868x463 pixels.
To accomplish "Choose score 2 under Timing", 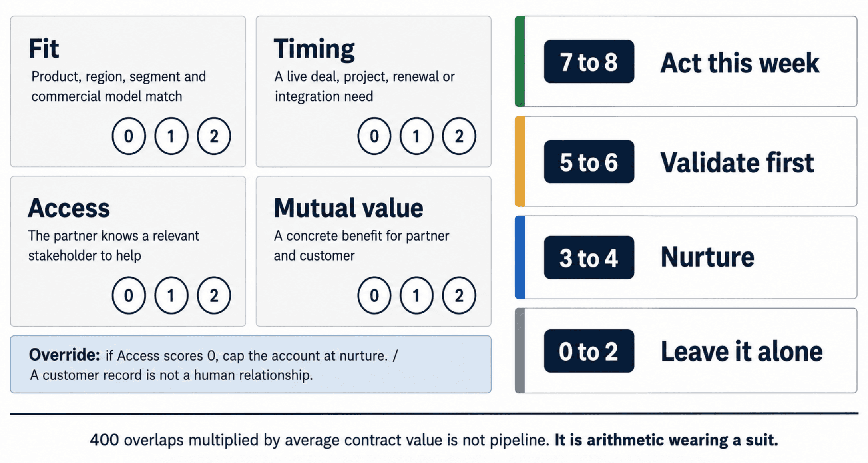I will point(459,136).
